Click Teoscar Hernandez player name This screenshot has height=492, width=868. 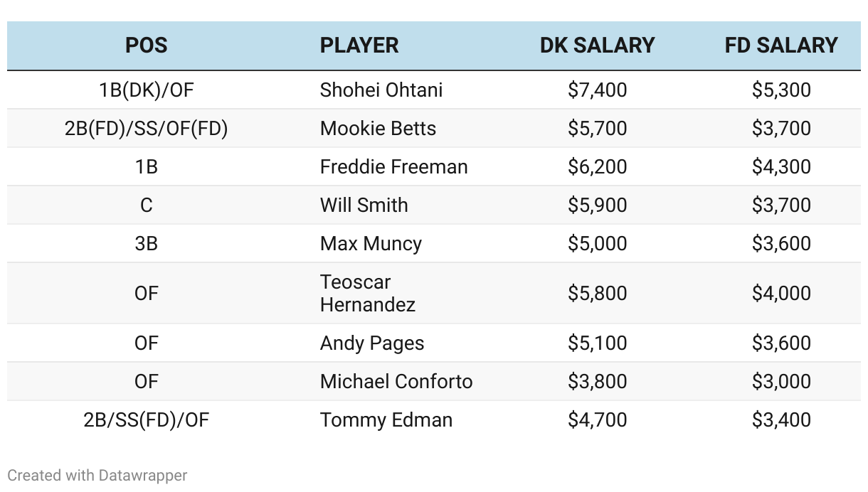coord(367,293)
